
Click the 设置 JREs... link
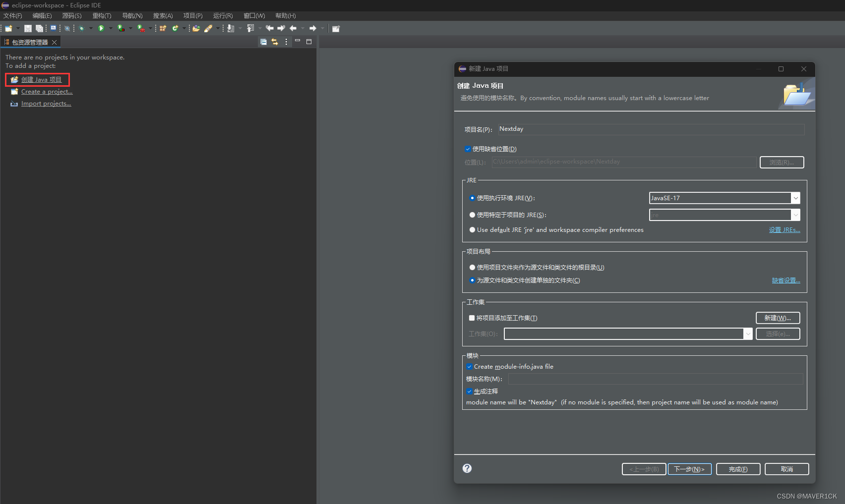click(785, 229)
